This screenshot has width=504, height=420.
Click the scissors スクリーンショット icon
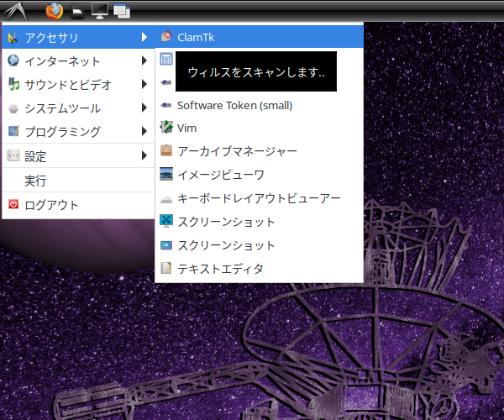coord(166,221)
